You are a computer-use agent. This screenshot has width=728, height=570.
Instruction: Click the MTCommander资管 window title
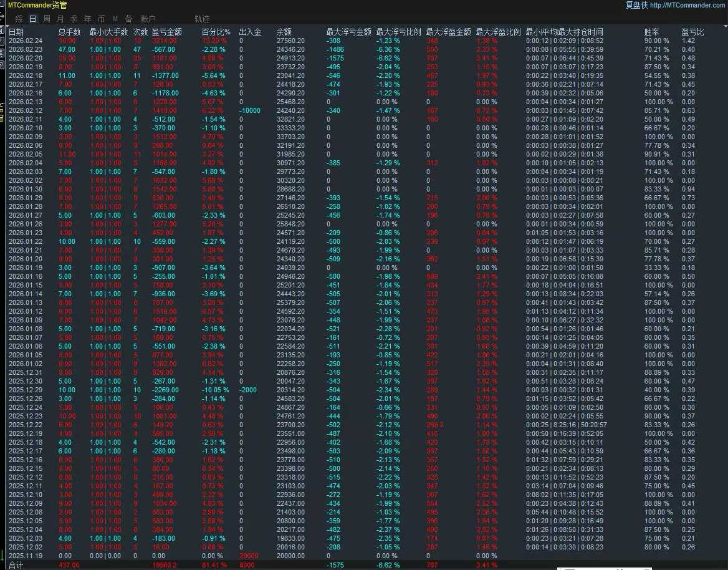pyautogui.click(x=37, y=5)
